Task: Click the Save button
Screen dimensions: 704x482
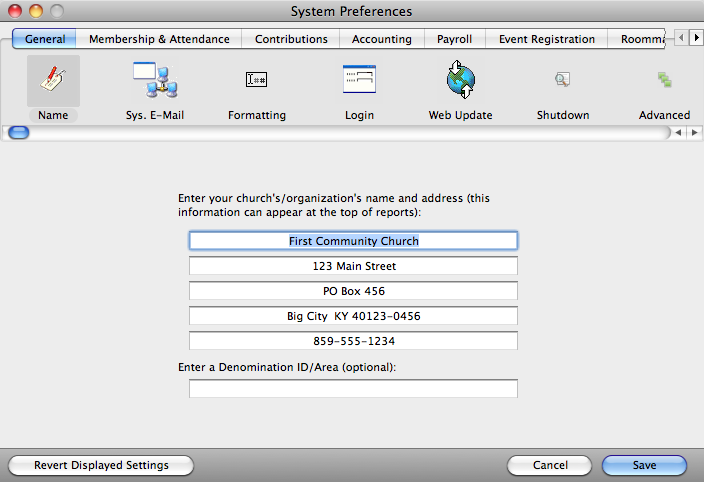Action: [644, 465]
